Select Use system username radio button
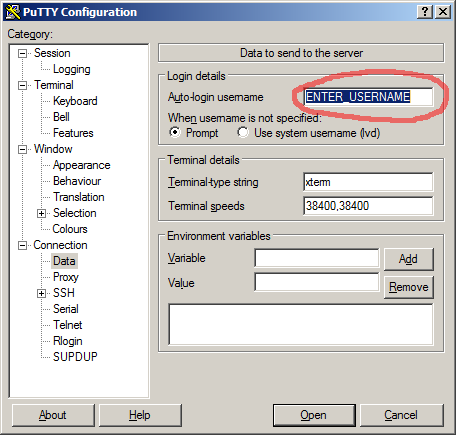The width and height of the screenshot is (456, 435). (243, 132)
